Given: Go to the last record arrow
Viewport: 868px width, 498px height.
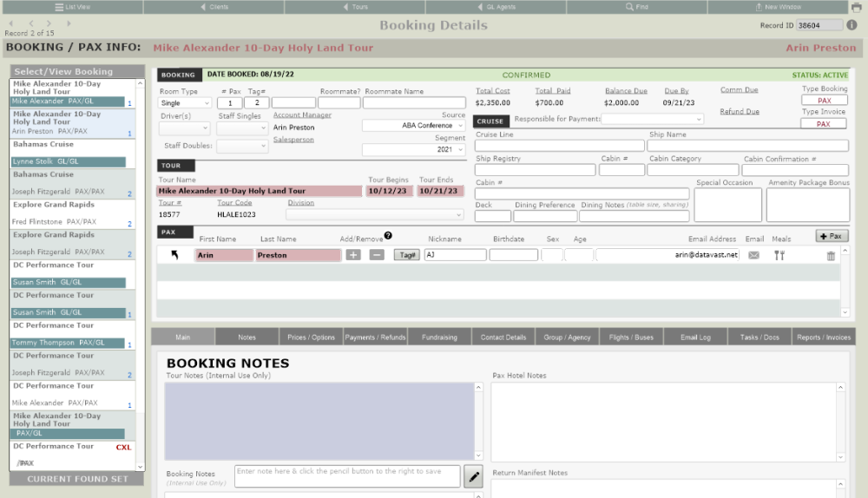Looking at the screenshot, I should click(x=69, y=23).
